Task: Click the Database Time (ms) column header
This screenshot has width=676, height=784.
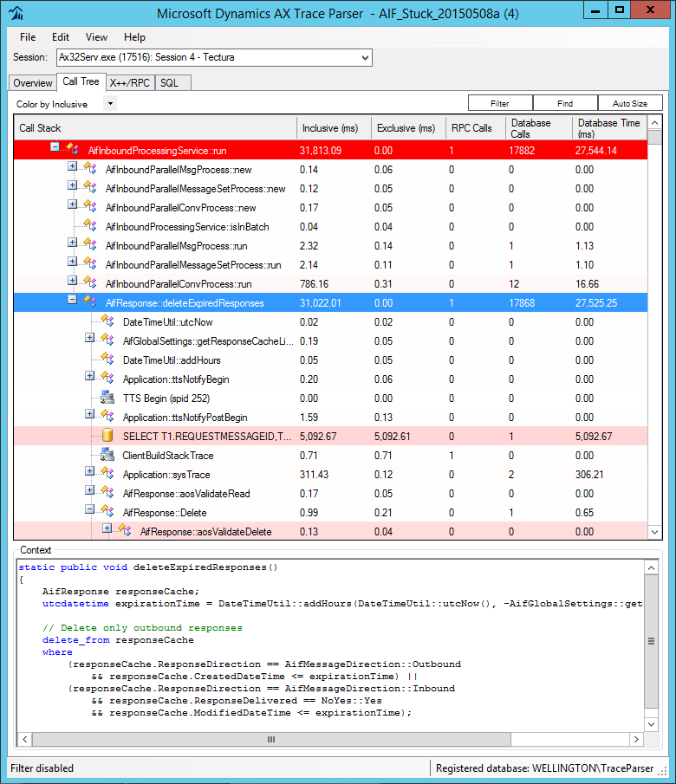Action: click(609, 128)
